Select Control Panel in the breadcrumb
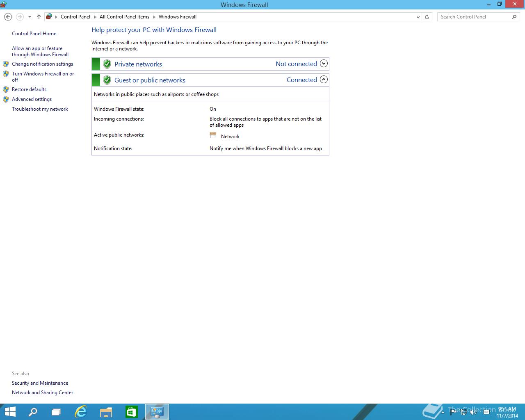 tap(75, 17)
